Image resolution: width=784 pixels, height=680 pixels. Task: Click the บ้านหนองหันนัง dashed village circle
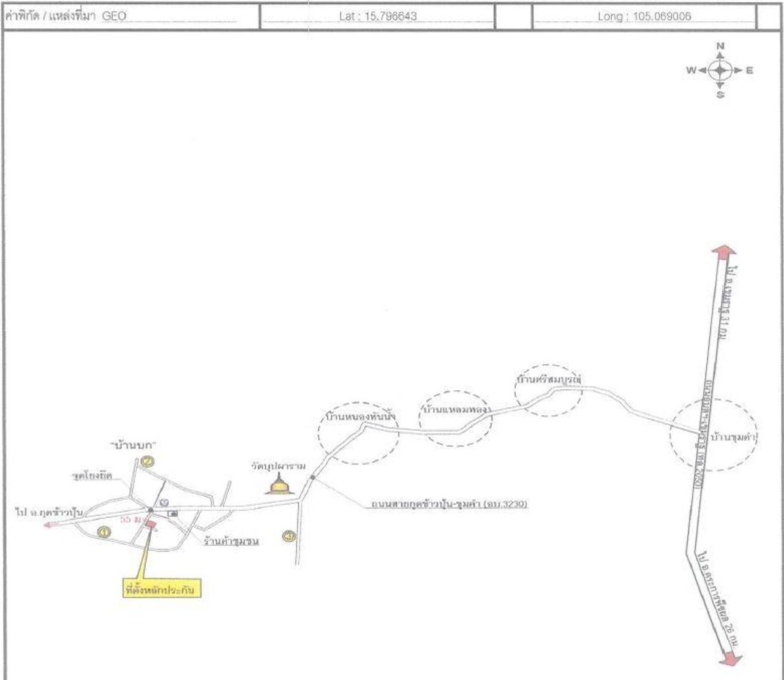click(358, 433)
